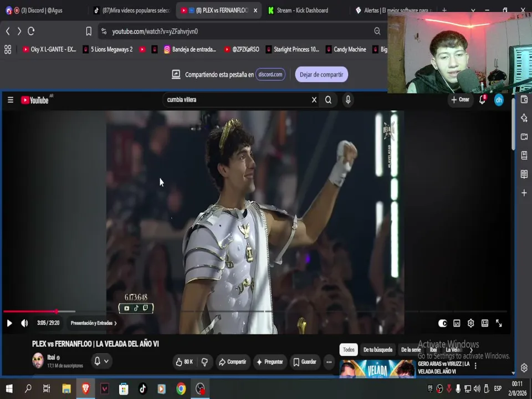
Task: Select the Ibai filter chip
Action: pyautogui.click(x=433, y=350)
